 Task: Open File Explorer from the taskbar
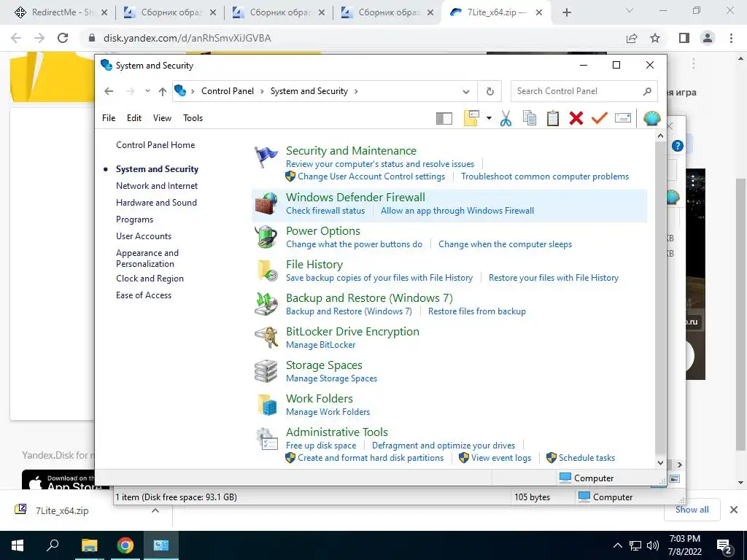click(x=89, y=545)
